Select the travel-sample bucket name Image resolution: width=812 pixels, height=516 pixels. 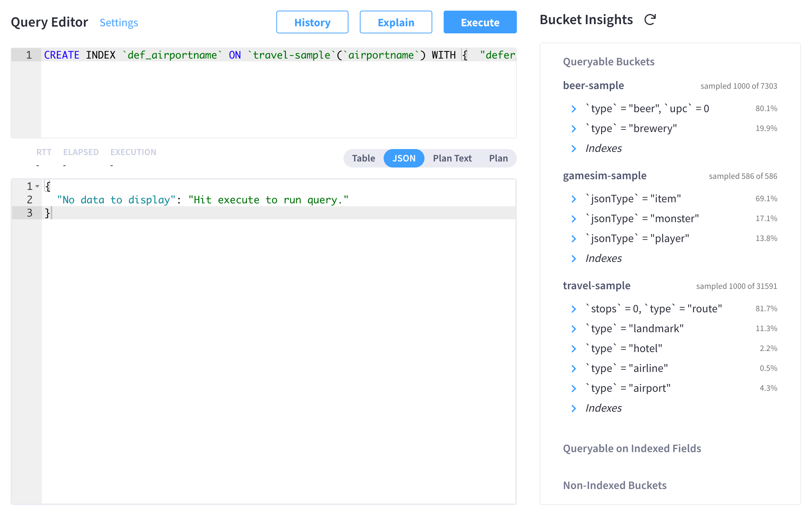tap(597, 285)
